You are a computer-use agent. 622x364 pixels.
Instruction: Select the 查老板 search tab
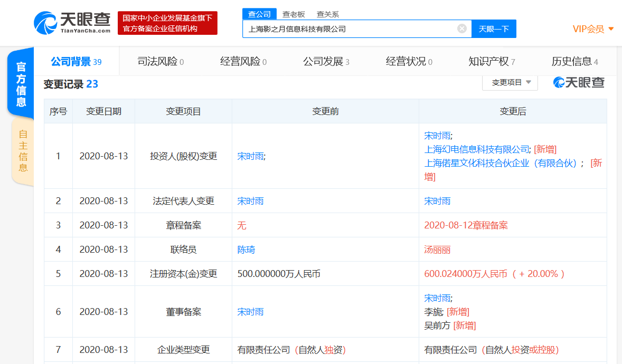294,15
